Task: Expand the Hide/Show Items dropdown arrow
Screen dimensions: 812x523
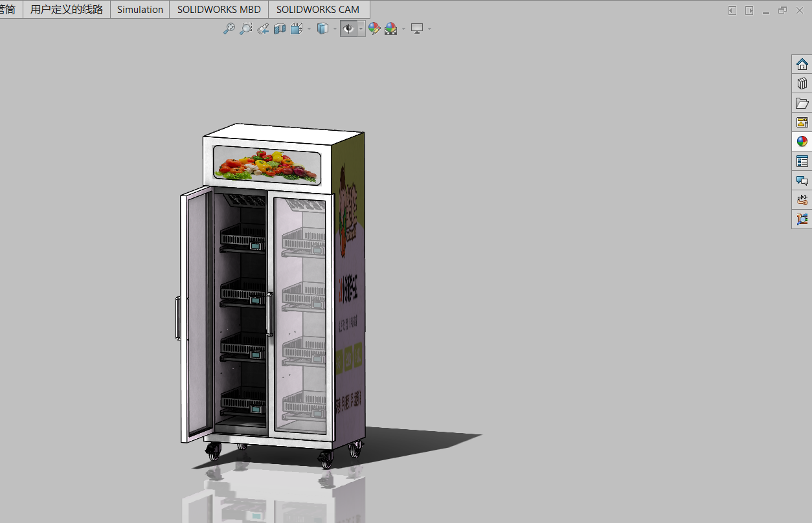Action: pyautogui.click(x=361, y=28)
